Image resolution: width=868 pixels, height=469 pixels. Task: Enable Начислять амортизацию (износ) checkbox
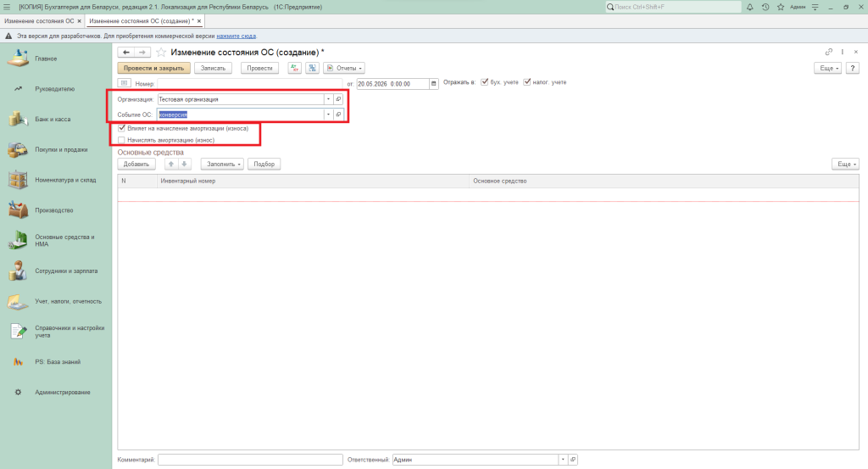[122, 140]
